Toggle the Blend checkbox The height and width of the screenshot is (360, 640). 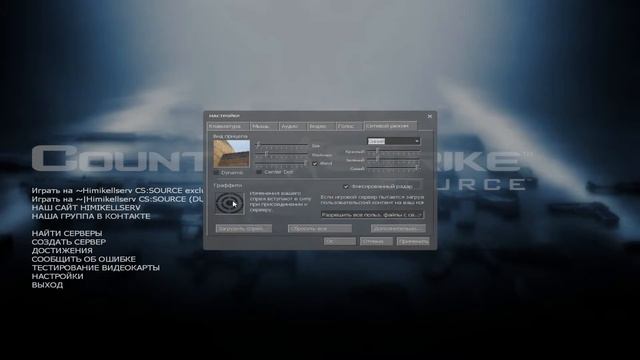click(x=315, y=164)
